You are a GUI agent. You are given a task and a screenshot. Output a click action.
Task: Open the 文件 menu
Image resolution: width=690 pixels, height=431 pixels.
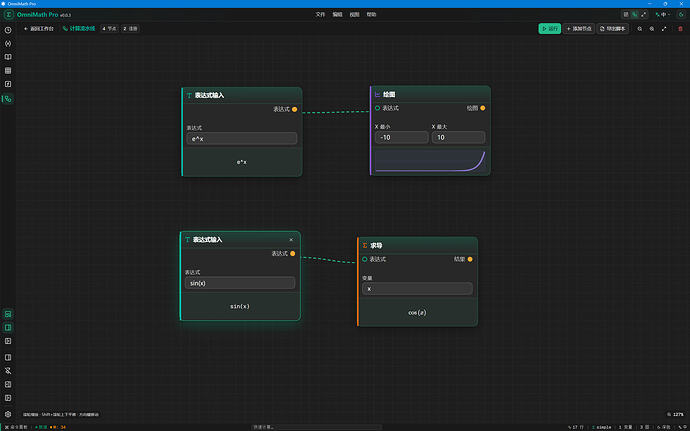coord(320,15)
